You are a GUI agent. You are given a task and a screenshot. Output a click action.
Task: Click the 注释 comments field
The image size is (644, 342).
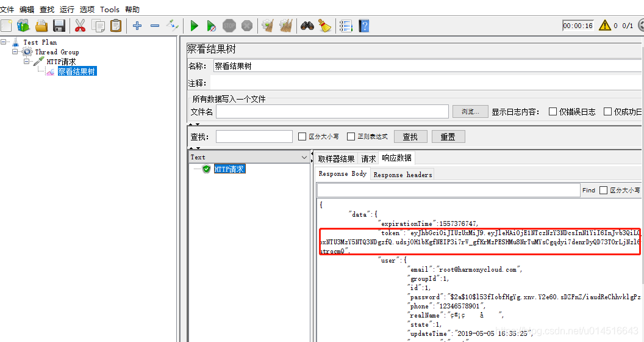click(426, 83)
